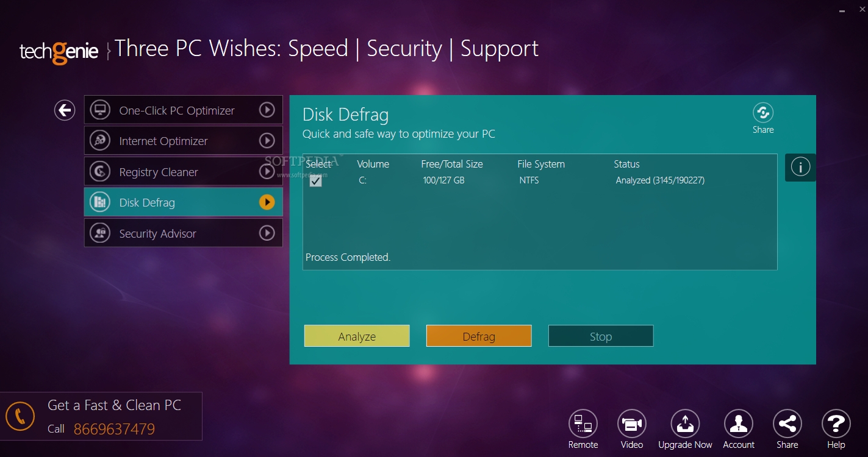This screenshot has height=457, width=868.
Task: Click the Internet Optimizer icon
Action: click(x=100, y=141)
